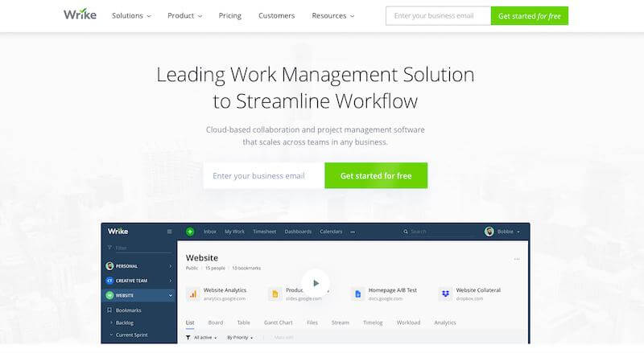Click the header Get started for free button
The height and width of the screenshot is (353, 644).
[530, 15]
